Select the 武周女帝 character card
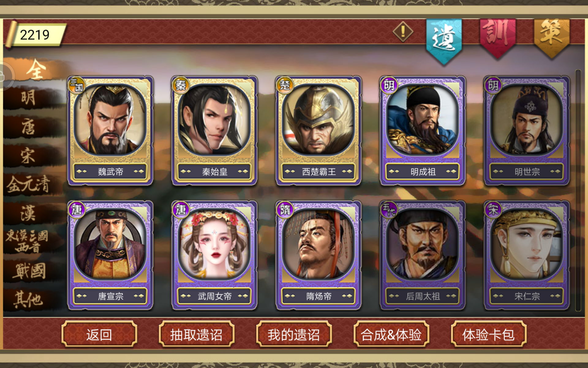588x368 pixels. click(214, 255)
